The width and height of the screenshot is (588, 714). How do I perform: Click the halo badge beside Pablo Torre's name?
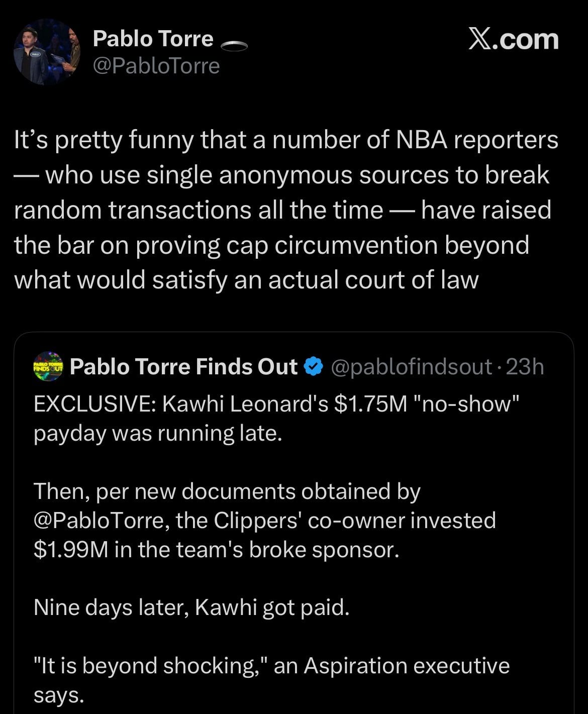(x=234, y=46)
